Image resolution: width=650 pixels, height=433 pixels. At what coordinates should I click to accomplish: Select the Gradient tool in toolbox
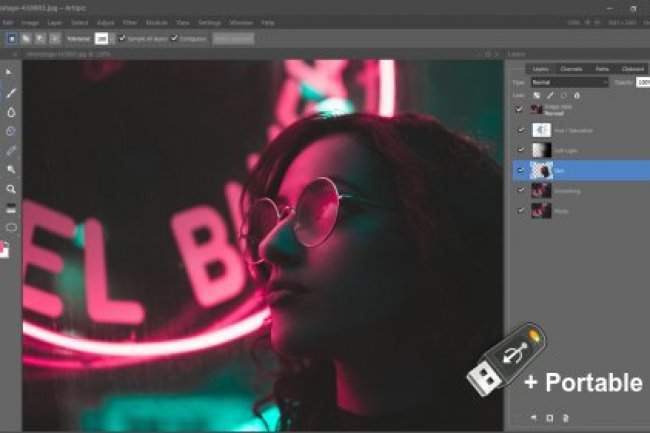coord(11,208)
